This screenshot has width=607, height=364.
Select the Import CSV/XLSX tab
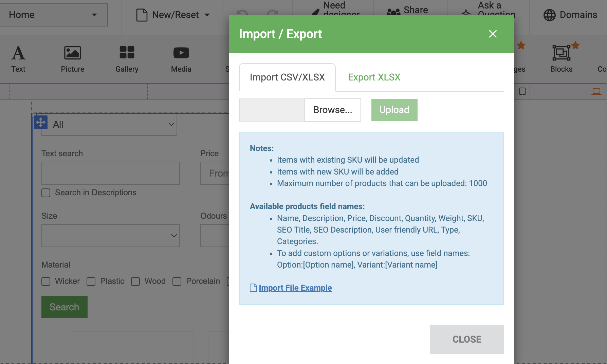pos(287,77)
